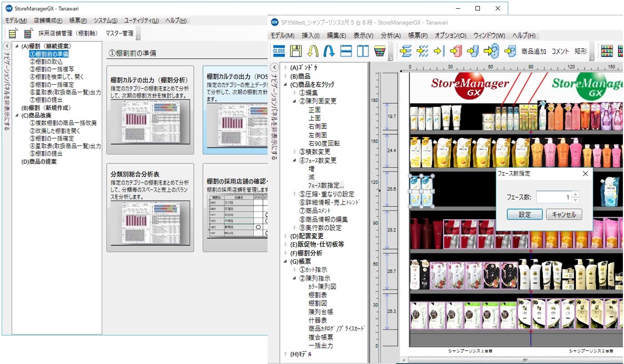The image size is (624, 364).
Task: Click the red box arrow toolbar icon
Action: 455,51
